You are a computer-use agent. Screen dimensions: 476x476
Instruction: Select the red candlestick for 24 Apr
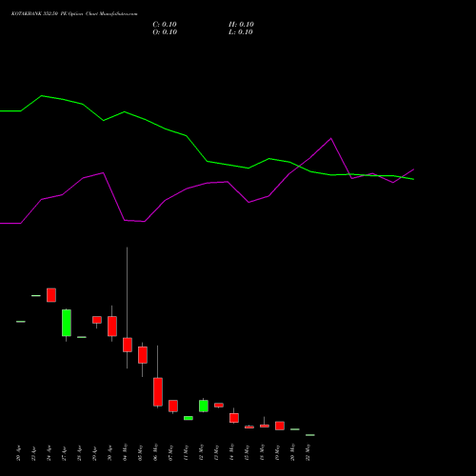click(x=51, y=295)
